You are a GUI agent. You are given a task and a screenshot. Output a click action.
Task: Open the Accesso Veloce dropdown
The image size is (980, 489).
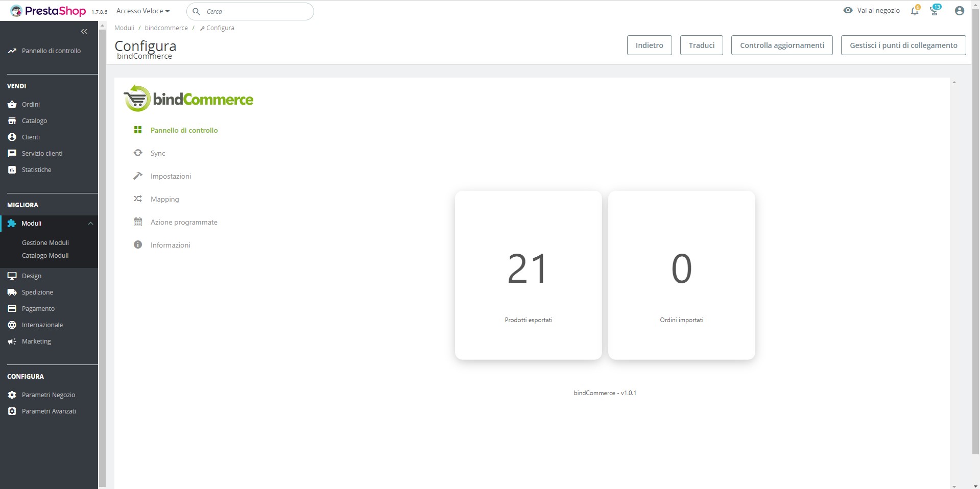(x=142, y=11)
